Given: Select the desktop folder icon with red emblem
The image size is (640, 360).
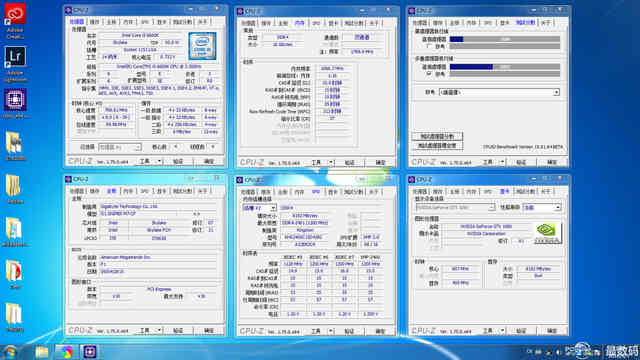Looking at the screenshot, I should tap(15, 272).
